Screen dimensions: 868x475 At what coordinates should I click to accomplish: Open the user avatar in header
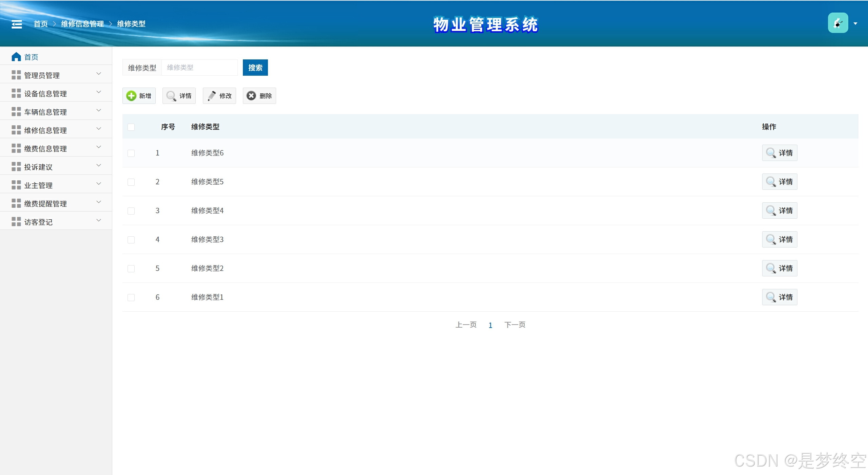pyautogui.click(x=838, y=23)
